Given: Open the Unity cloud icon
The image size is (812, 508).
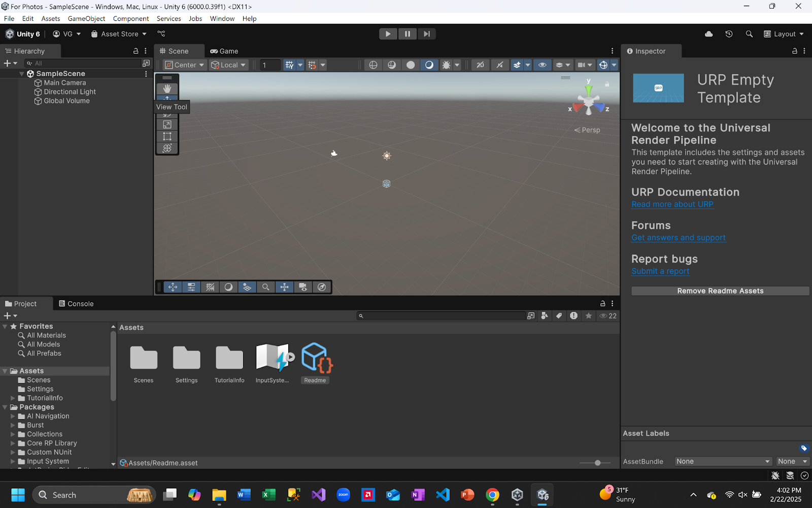Looking at the screenshot, I should click(x=709, y=34).
